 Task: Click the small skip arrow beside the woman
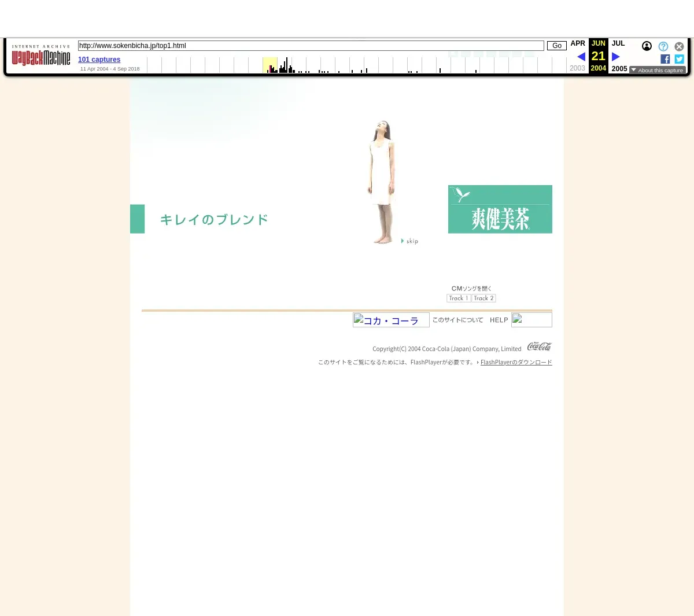tap(409, 241)
